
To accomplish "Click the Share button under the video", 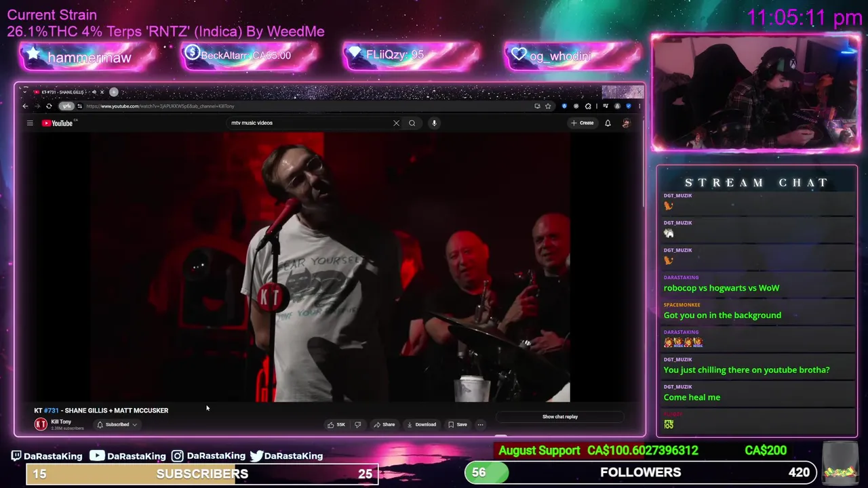I will (384, 424).
